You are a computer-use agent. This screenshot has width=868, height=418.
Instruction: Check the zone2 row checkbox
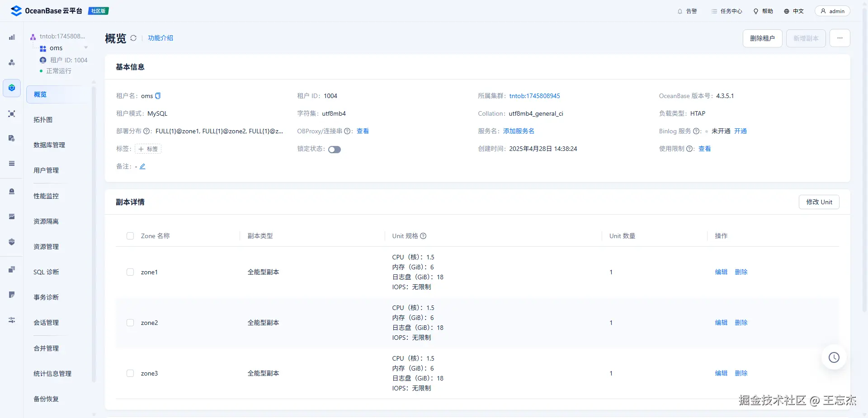coord(130,323)
